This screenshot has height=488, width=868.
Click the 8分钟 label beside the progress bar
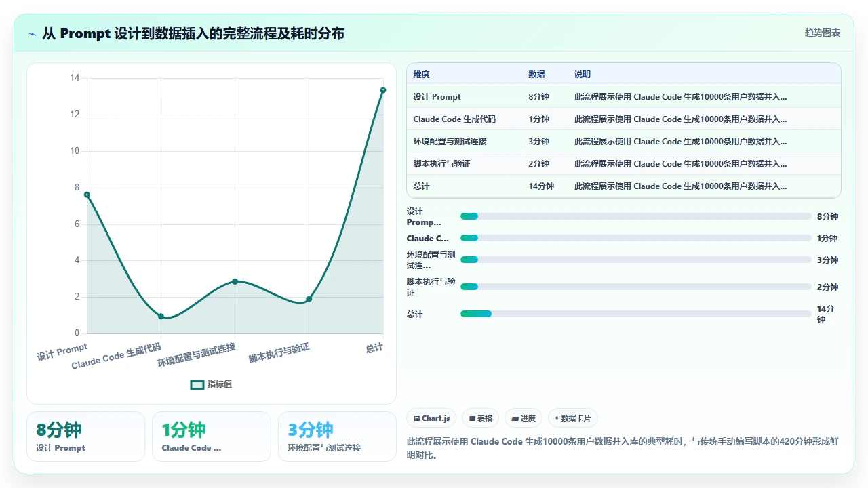tap(827, 216)
